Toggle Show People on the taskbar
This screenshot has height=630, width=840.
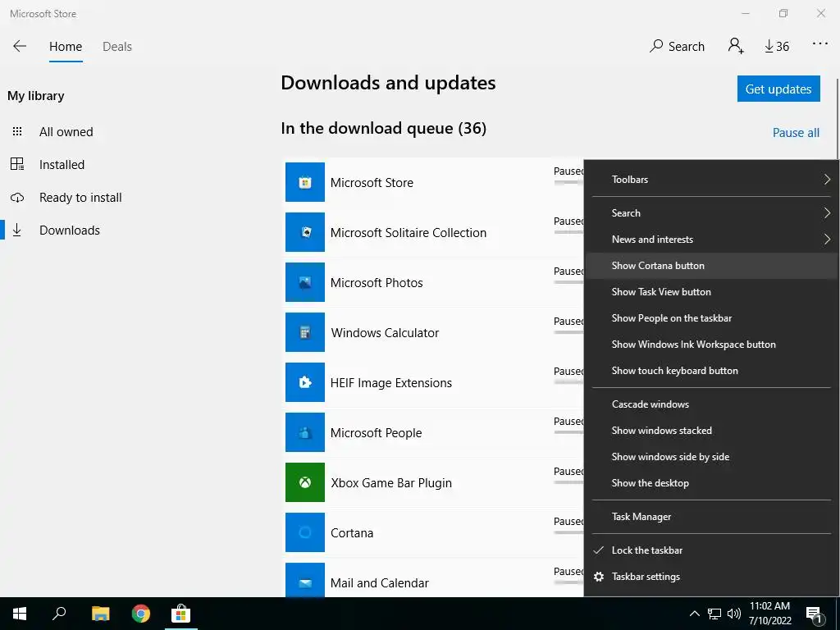pyautogui.click(x=711, y=318)
